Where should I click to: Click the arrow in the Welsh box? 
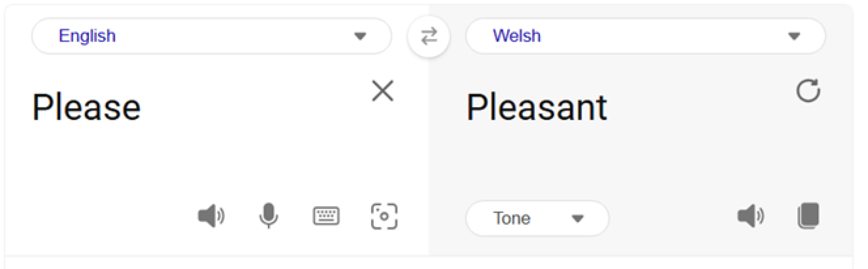tap(794, 36)
